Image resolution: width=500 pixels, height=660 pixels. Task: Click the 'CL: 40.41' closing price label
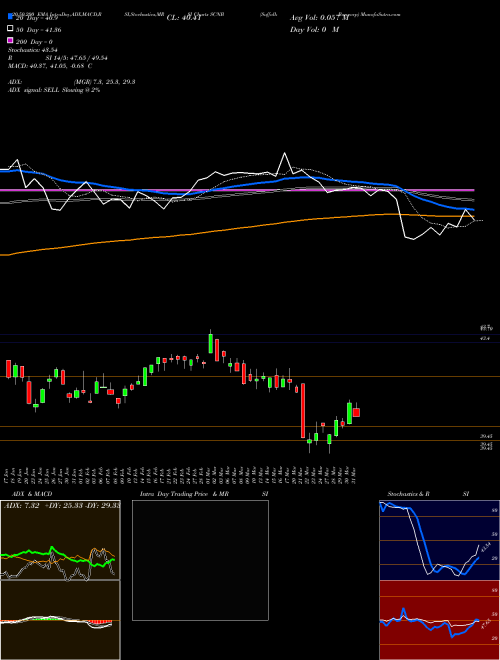[x=184, y=18]
